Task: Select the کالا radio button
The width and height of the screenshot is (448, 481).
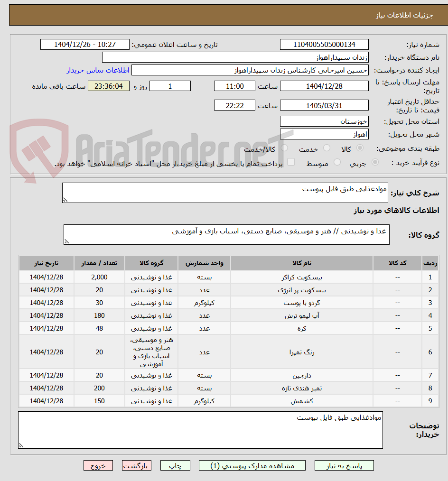Action: 360,148
